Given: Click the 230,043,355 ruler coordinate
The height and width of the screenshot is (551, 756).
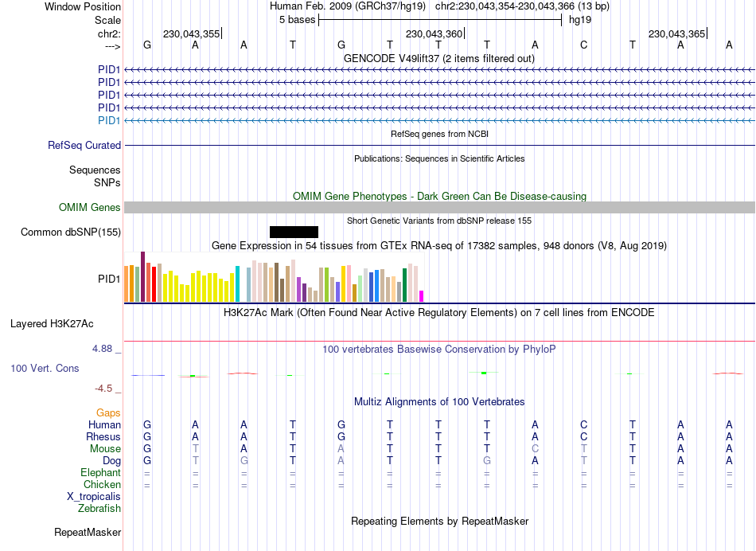Looking at the screenshot, I should [x=192, y=33].
